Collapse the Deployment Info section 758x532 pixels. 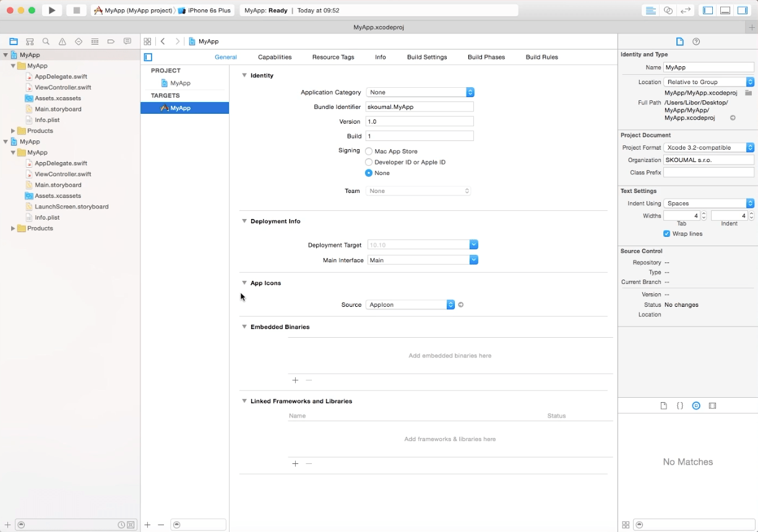click(244, 221)
